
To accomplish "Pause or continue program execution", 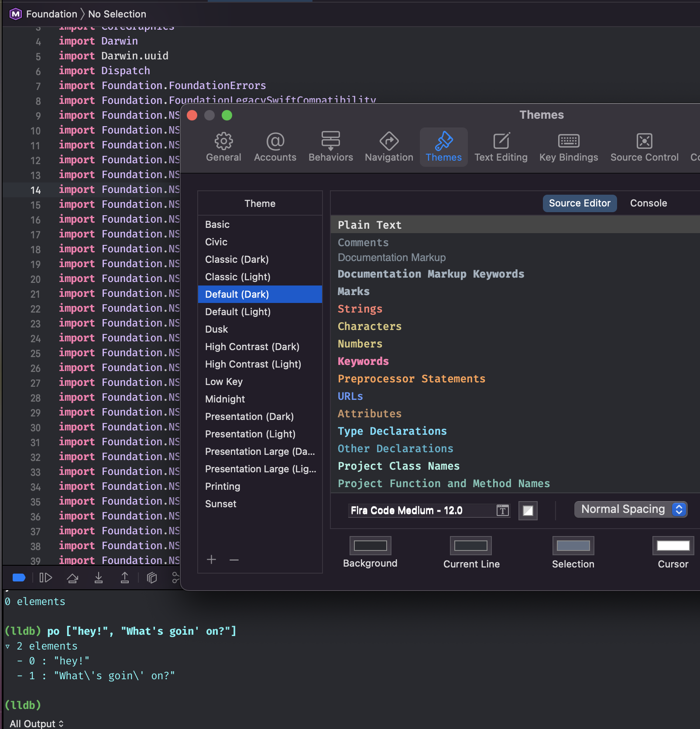I will tap(45, 578).
